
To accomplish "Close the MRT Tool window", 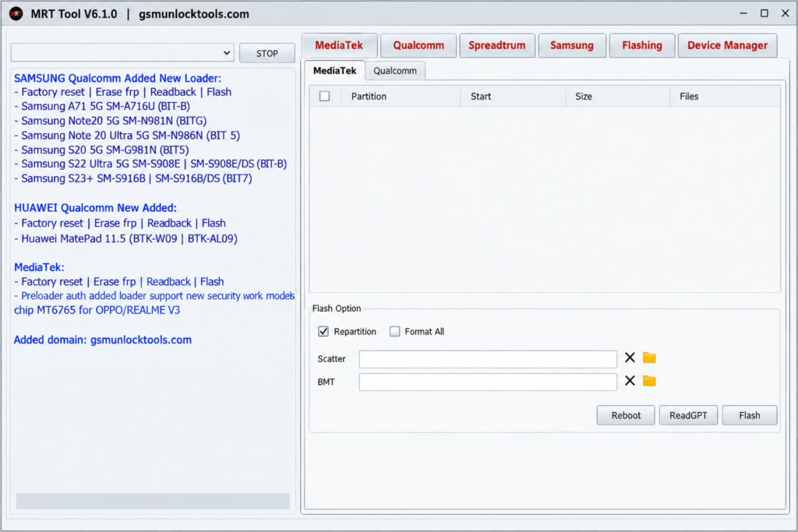I will (x=786, y=14).
